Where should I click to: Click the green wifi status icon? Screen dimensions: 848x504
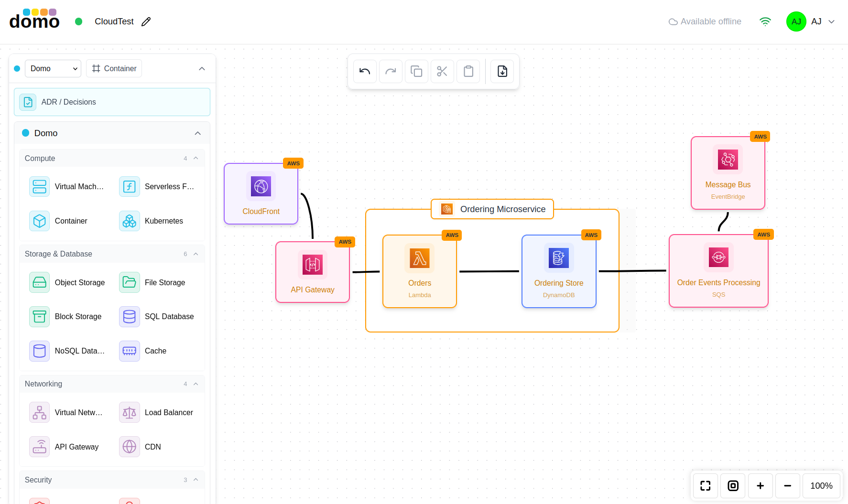[765, 21]
